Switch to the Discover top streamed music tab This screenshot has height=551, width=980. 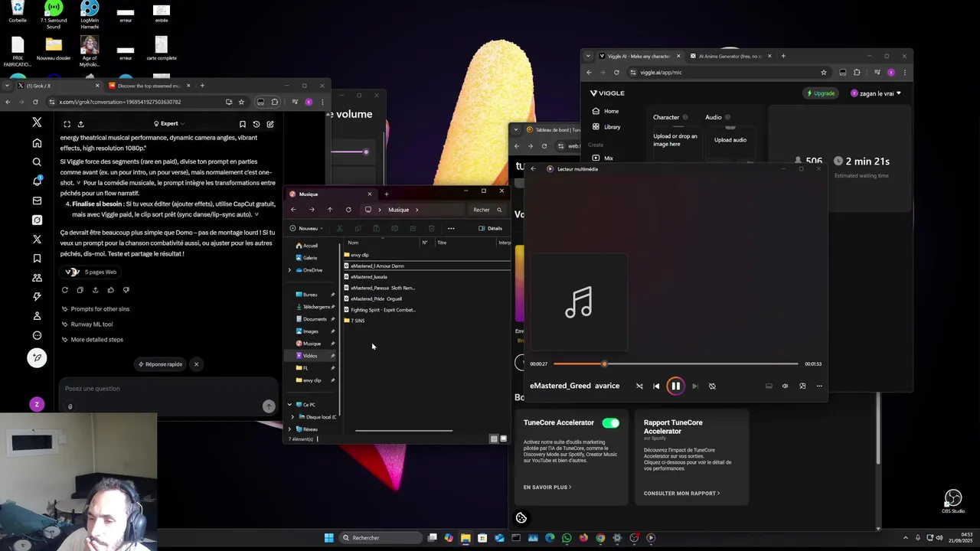tap(149, 86)
